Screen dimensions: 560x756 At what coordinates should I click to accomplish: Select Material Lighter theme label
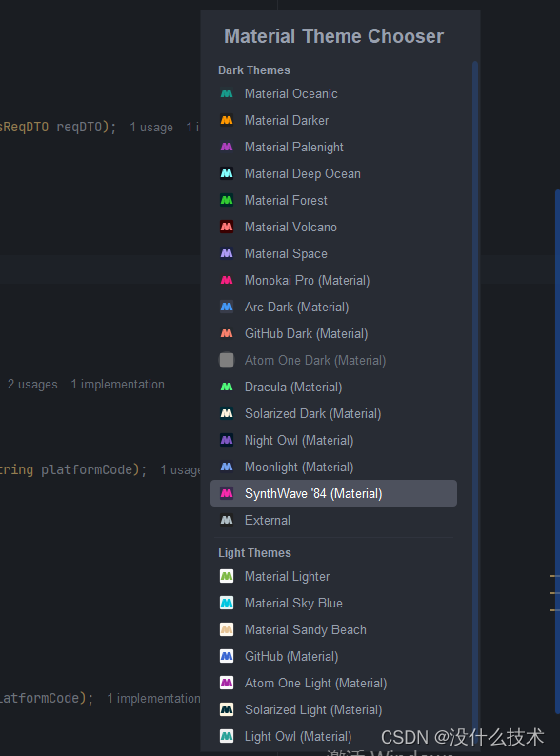coord(287,576)
